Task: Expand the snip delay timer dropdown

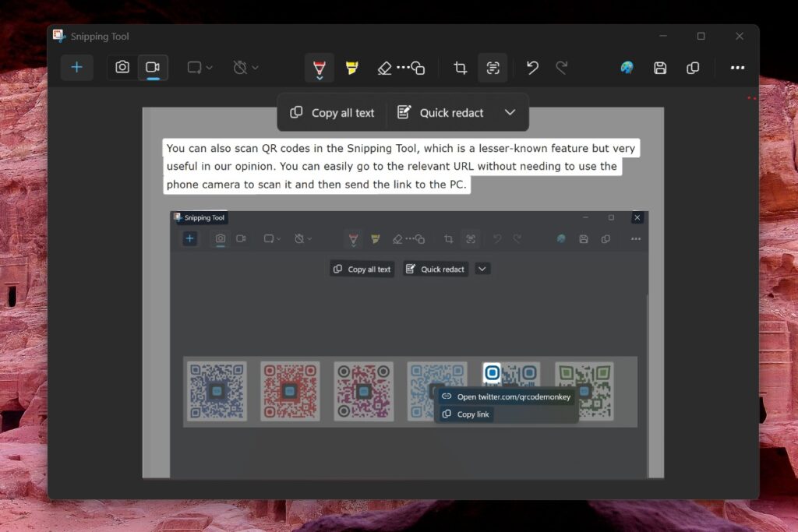Action: [x=244, y=68]
